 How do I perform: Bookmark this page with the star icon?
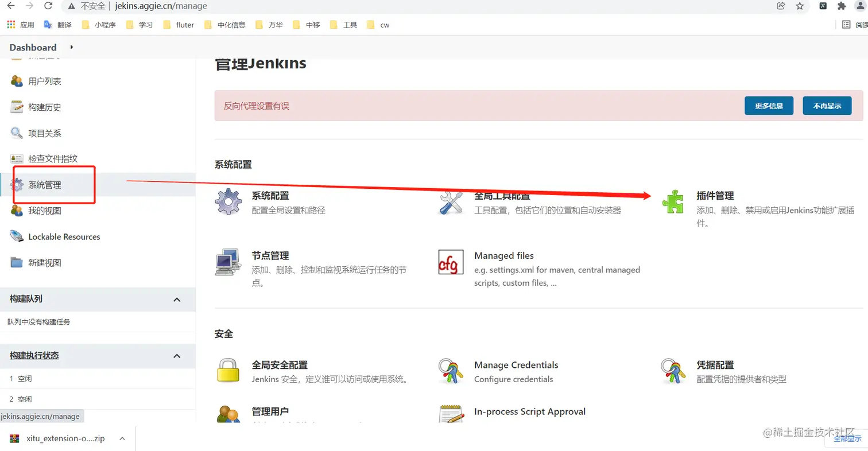coord(800,6)
